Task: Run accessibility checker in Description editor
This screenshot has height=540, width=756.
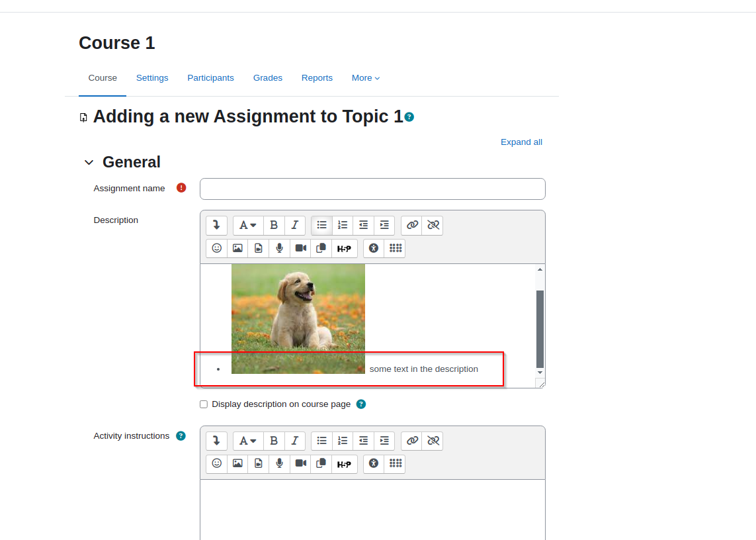Action: [x=374, y=249]
